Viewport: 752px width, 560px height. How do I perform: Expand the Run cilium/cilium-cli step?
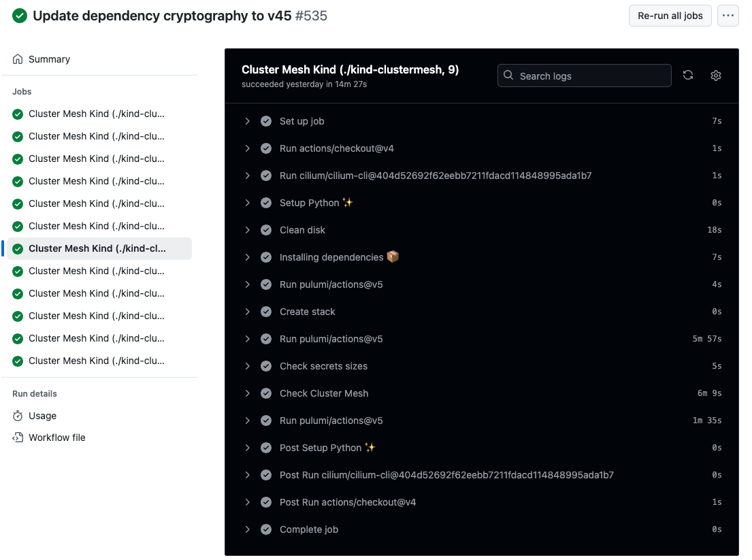[248, 176]
